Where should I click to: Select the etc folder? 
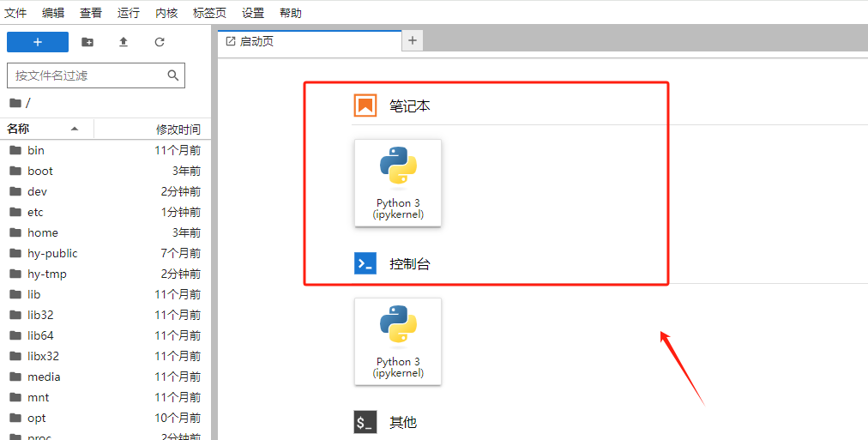pos(105,211)
